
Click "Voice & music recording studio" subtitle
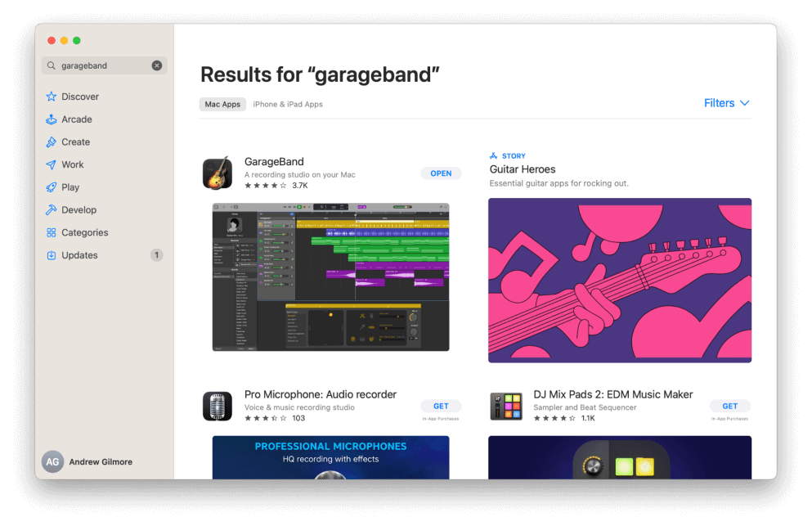click(x=299, y=407)
